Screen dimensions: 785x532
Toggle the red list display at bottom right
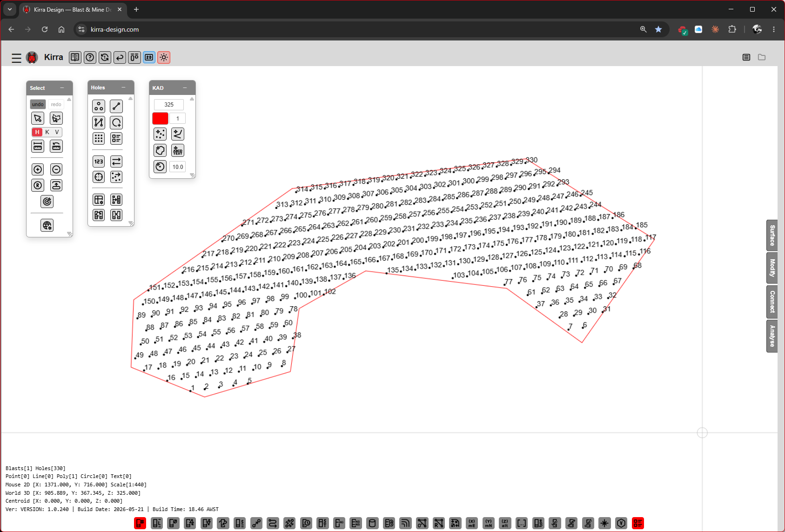638,523
